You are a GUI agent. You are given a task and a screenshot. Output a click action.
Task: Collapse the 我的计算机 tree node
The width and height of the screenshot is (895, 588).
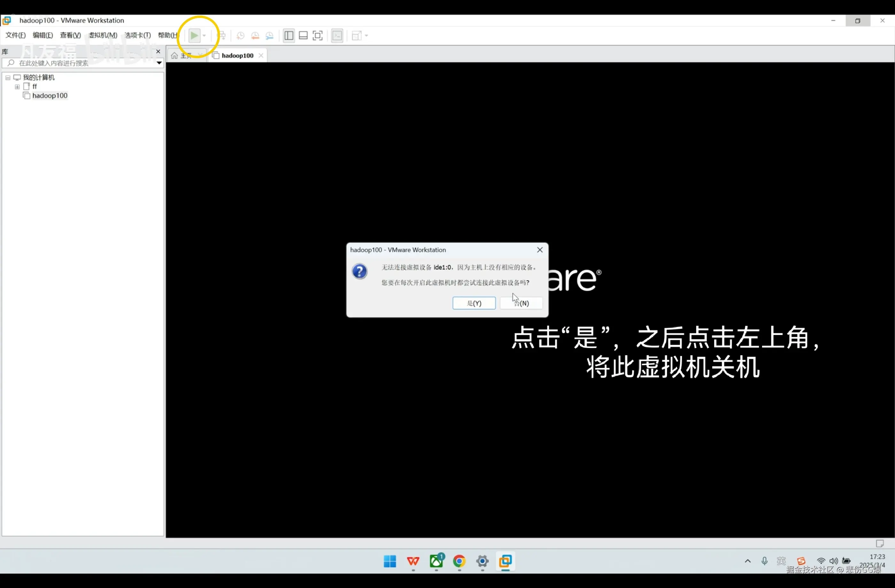8,78
